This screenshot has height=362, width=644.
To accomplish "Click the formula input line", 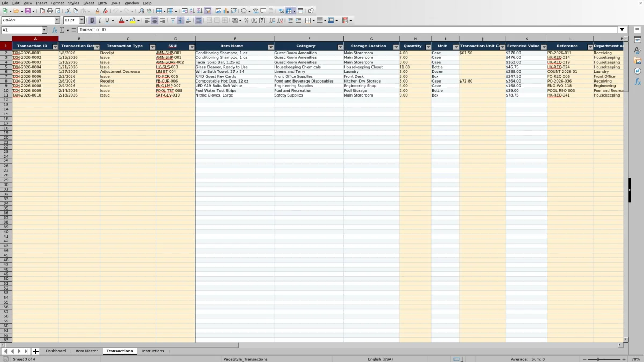I will [x=348, y=30].
